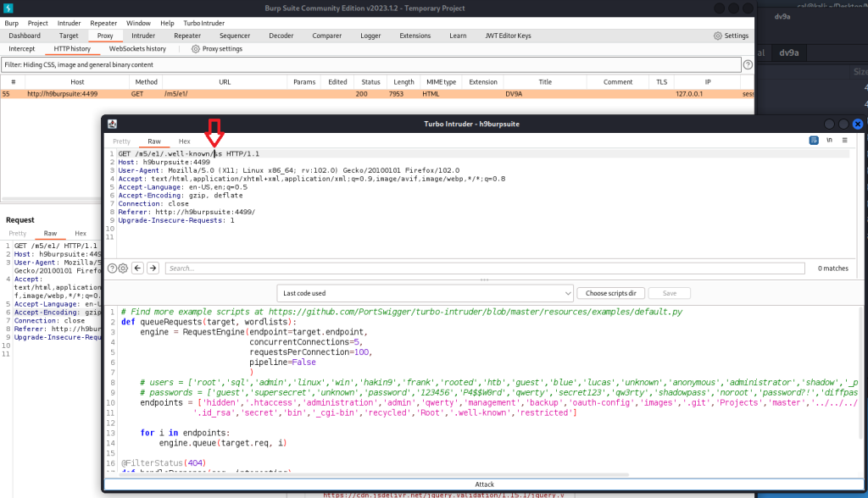Click the Attack button
The image size is (868, 498).
(x=484, y=484)
